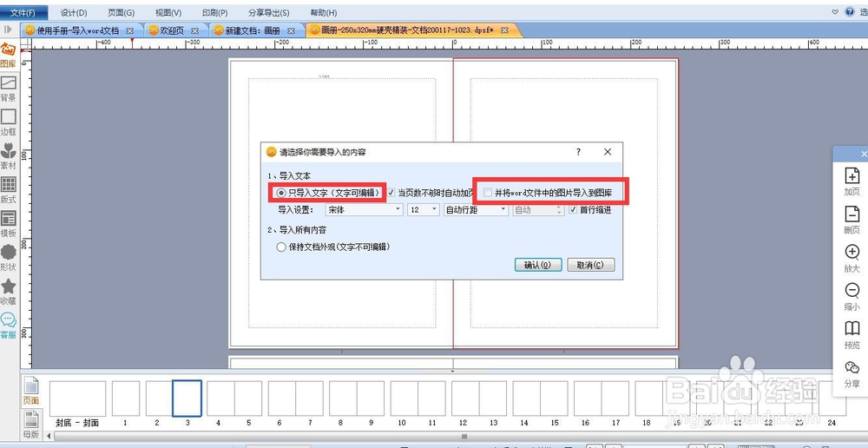Click the 取消(C) cancel button

click(590, 266)
